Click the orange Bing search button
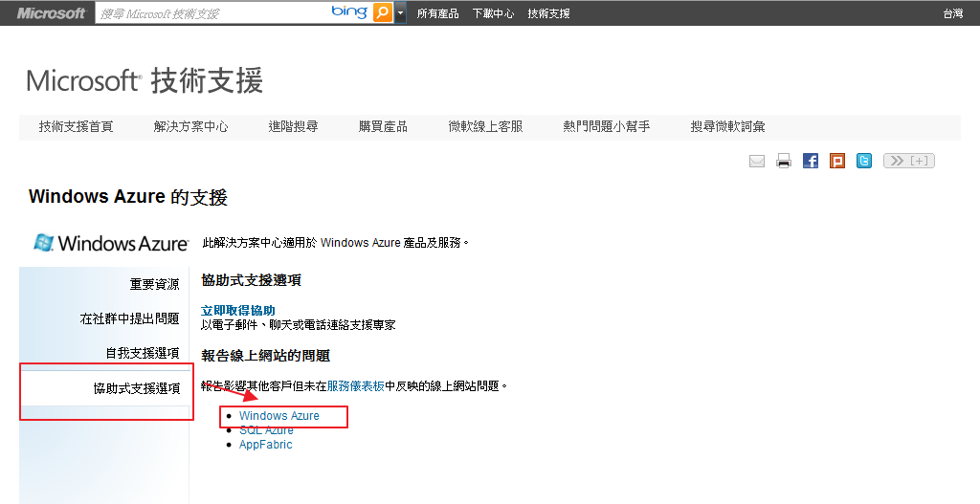Image resolution: width=980 pixels, height=504 pixels. [383, 12]
